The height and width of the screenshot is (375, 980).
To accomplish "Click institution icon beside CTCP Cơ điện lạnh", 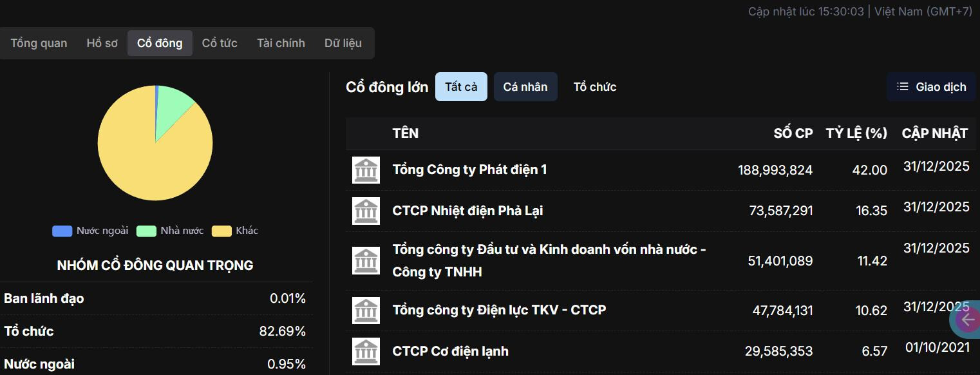I will 366,352.
